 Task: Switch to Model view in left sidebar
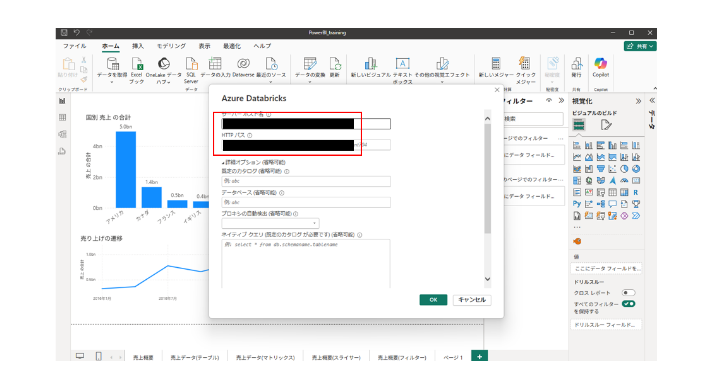tap(63, 134)
